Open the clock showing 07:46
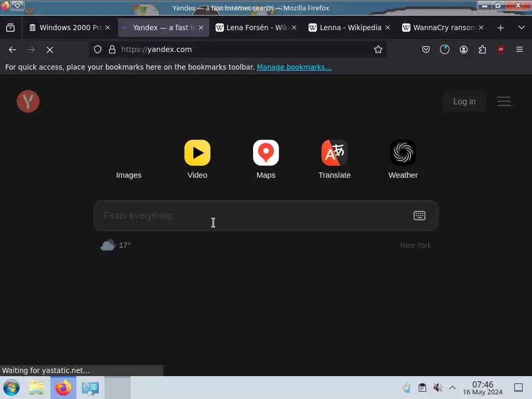 (x=483, y=388)
